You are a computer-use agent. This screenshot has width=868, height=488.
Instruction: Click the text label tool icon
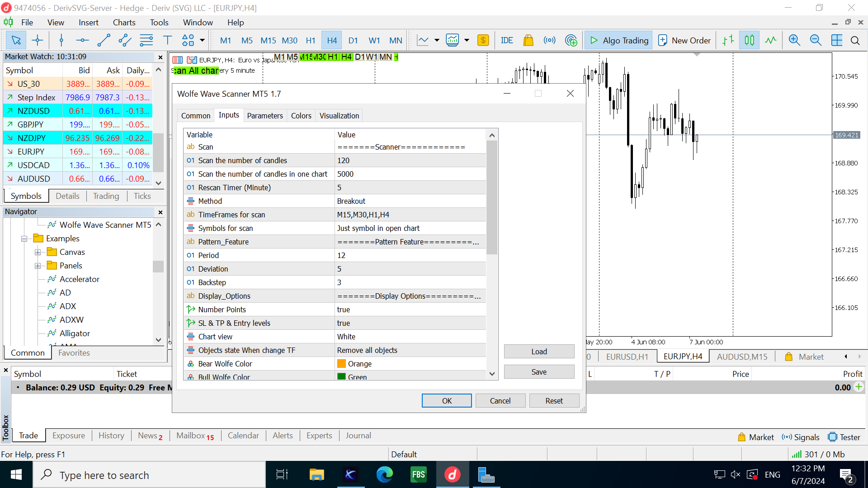coord(167,41)
